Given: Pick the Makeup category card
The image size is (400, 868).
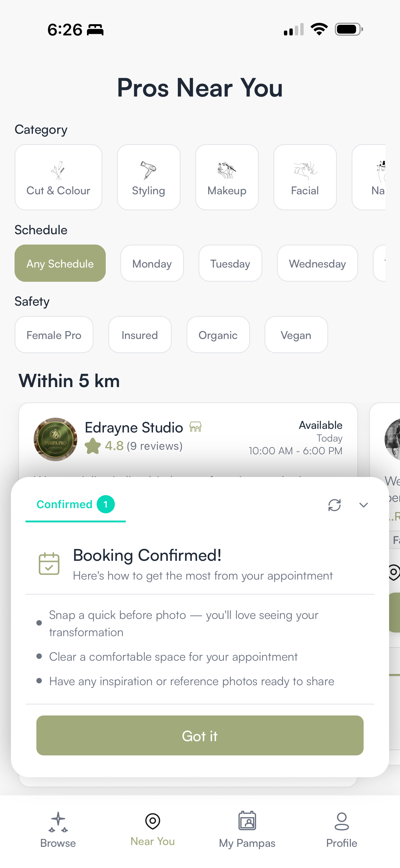Looking at the screenshot, I should (x=227, y=177).
